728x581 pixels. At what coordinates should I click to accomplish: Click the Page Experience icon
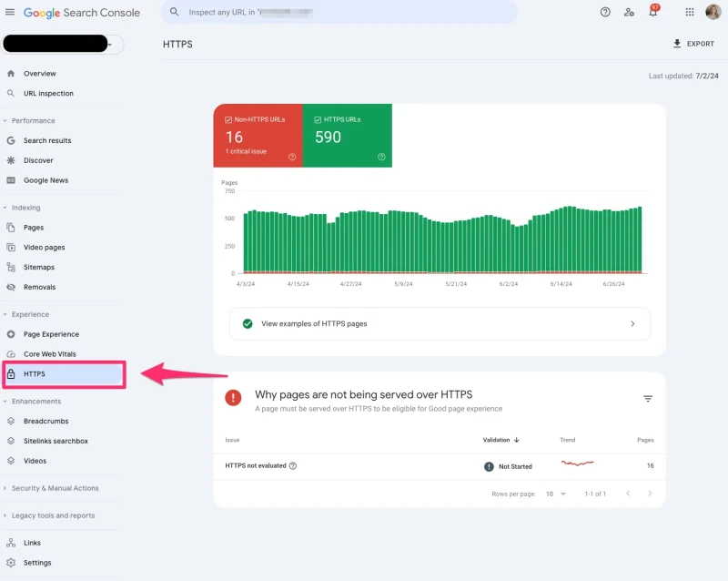pyautogui.click(x=11, y=334)
